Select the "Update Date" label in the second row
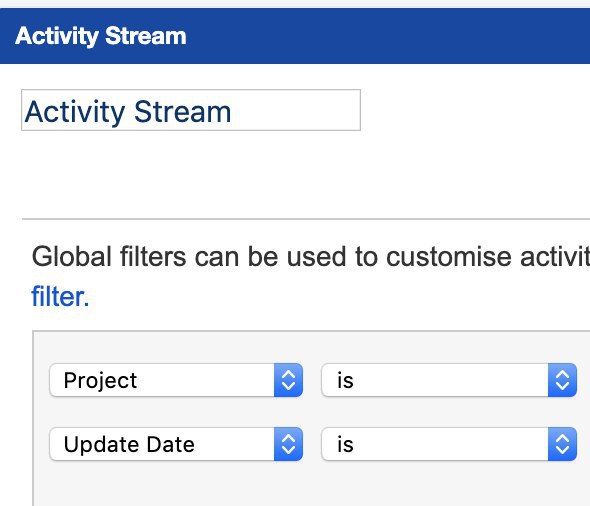 point(129,444)
